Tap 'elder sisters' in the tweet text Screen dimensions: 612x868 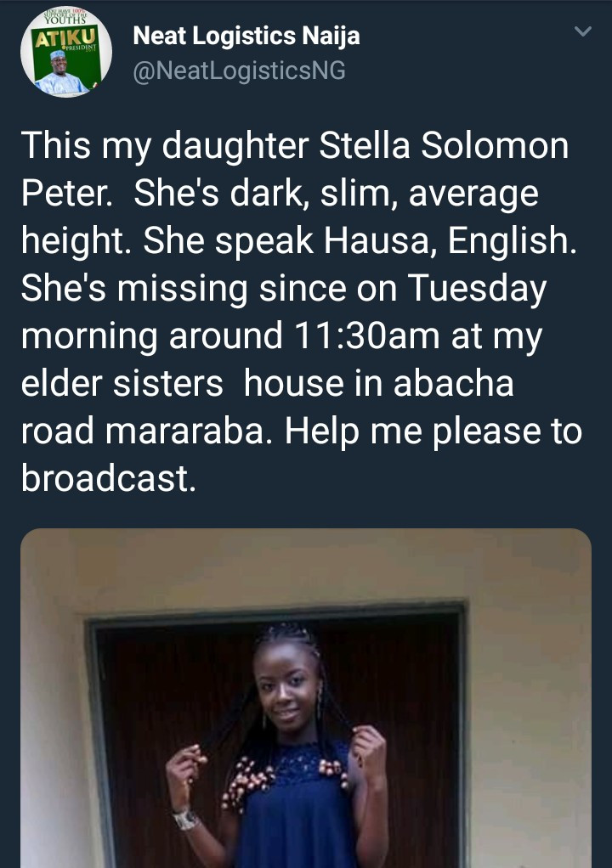coord(122,383)
